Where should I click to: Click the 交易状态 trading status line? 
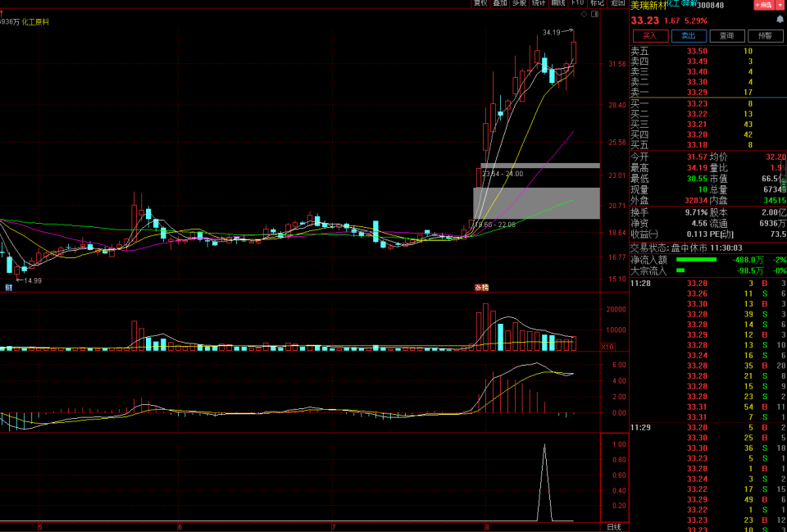coord(686,248)
